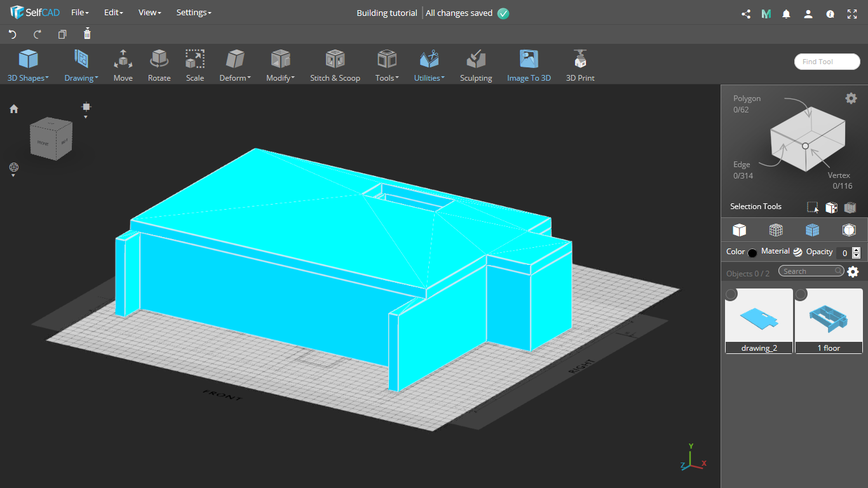Screen dimensions: 868x488
Task: Open the pivot/center point dropdown
Action: click(x=86, y=109)
